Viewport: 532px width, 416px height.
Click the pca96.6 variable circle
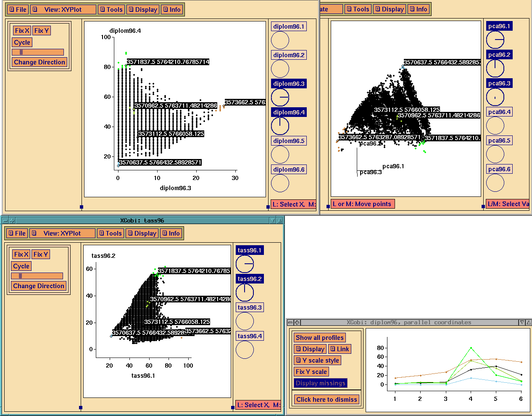495,182
